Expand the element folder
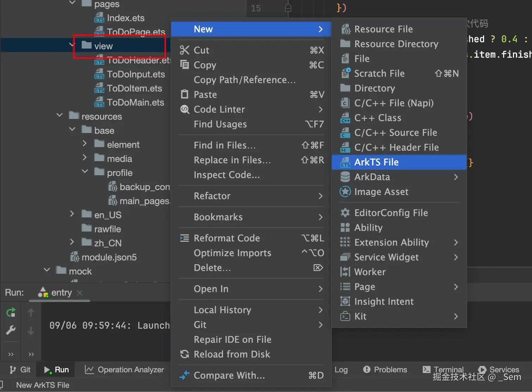532x392 pixels. pyautogui.click(x=85, y=144)
